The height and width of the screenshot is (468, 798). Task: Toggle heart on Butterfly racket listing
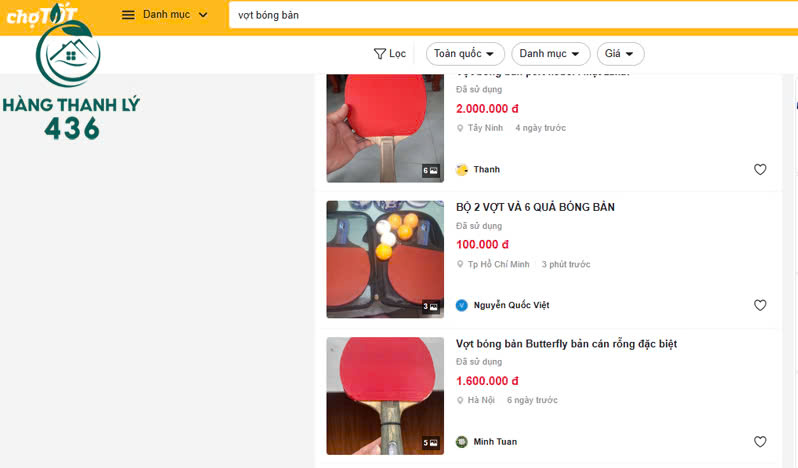[760, 442]
